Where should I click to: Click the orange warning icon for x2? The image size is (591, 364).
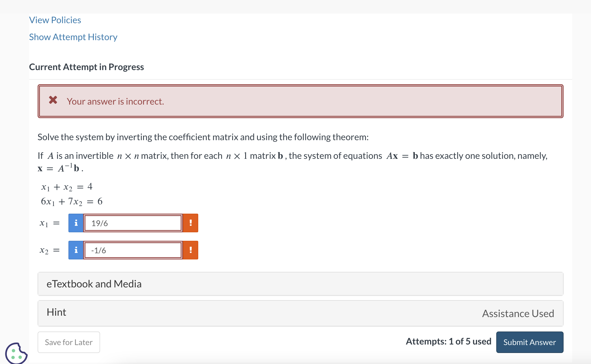tap(191, 250)
